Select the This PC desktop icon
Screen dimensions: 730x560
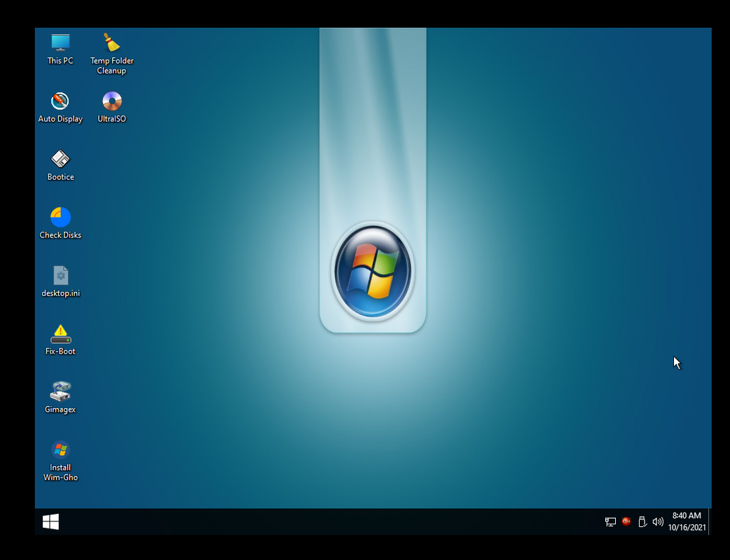pyautogui.click(x=60, y=43)
